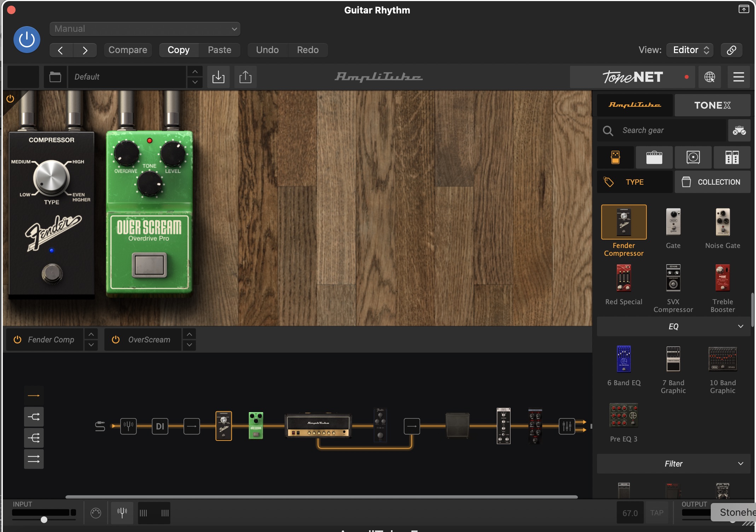
Task: Switch to the AmpliTube gear tab
Action: 635,105
